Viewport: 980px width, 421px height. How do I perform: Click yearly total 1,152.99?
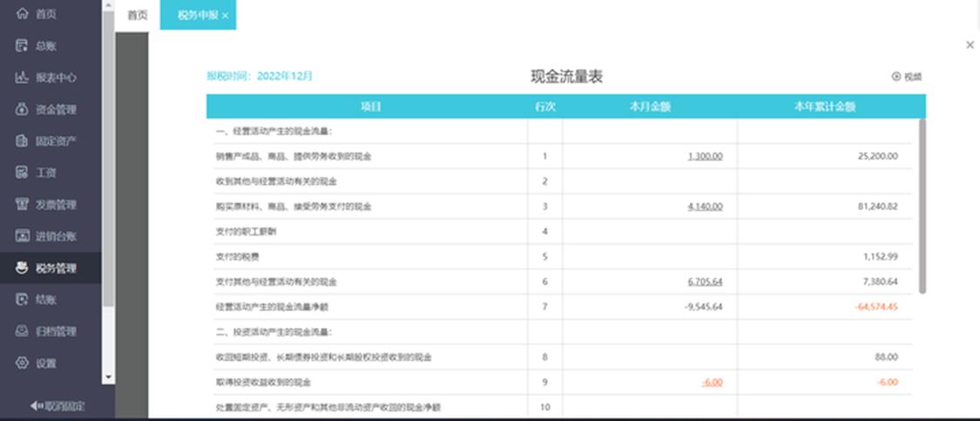(881, 256)
